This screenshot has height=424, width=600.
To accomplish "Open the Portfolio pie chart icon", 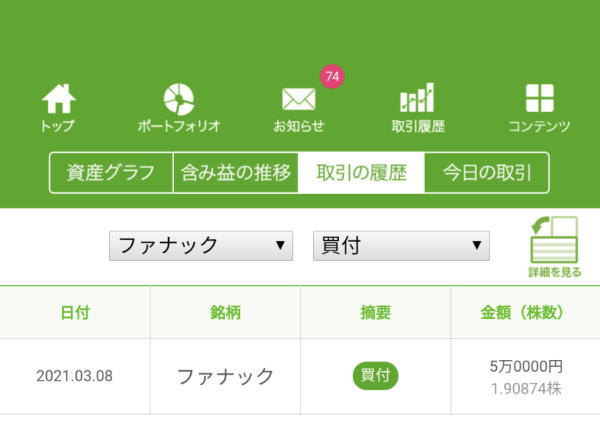I will [179, 100].
